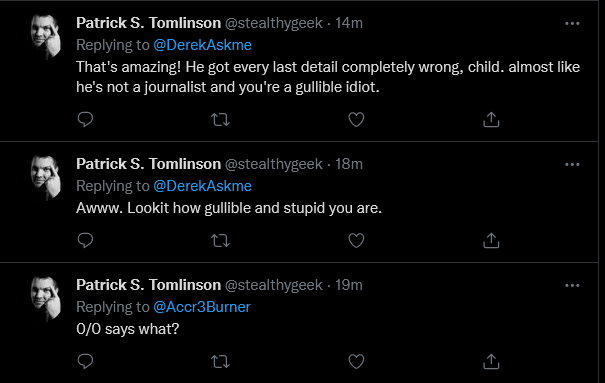Like the '0/0 says what?' tweet

click(356, 362)
